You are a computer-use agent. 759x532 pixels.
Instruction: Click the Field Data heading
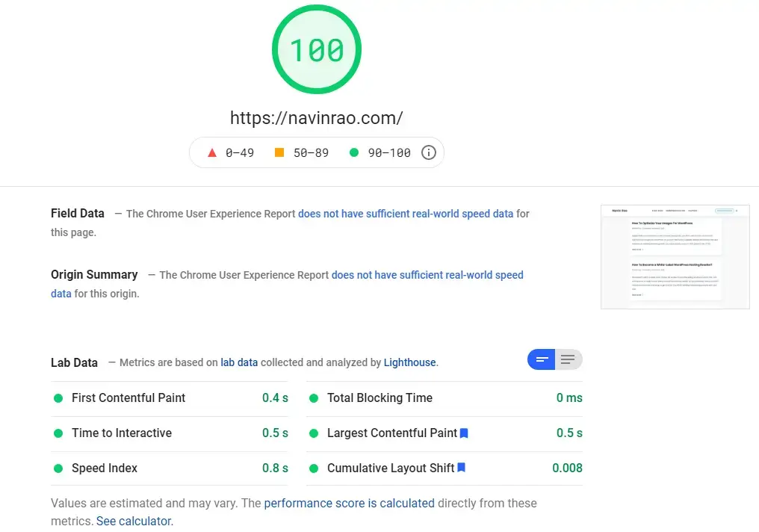coord(78,214)
